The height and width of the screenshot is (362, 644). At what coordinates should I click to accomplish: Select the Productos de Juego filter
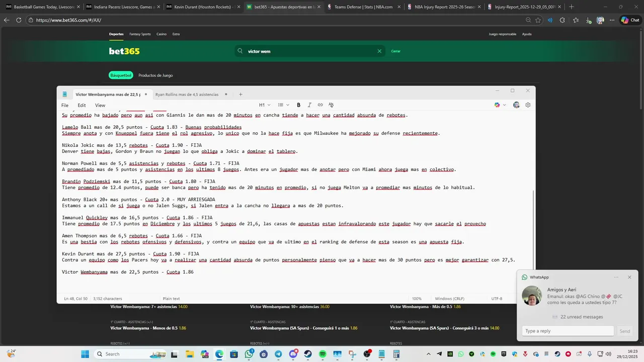click(155, 75)
